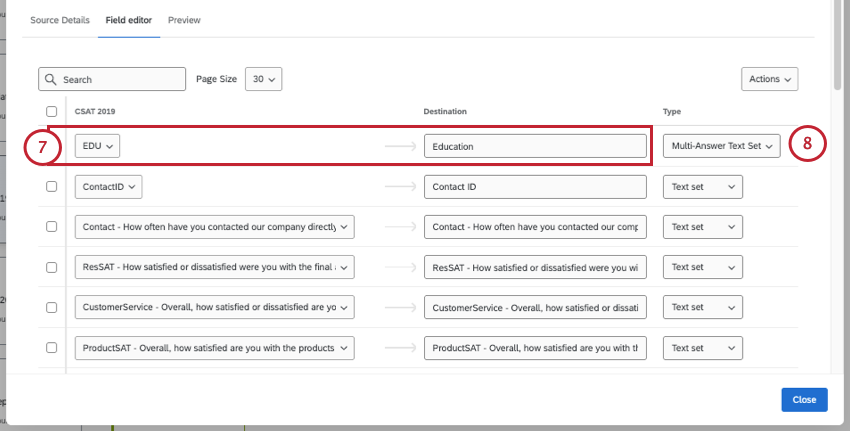Screen dimensions: 850x431
Task: Toggle the ProductSAT row checkbox
Action: pos(52,347)
